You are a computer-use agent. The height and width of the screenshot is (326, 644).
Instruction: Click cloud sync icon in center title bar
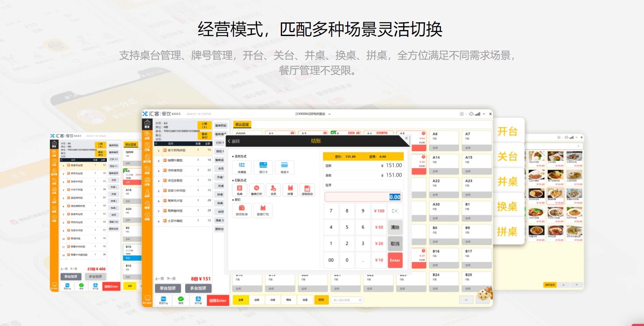point(471,114)
